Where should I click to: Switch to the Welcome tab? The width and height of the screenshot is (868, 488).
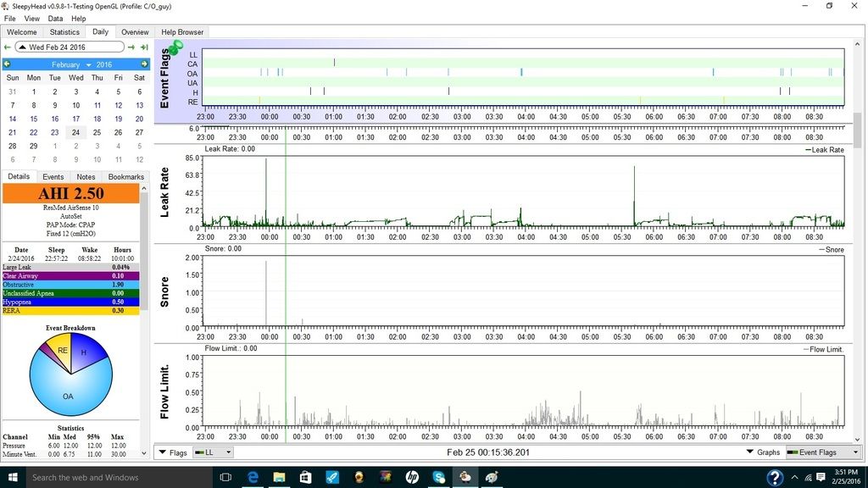coord(21,32)
